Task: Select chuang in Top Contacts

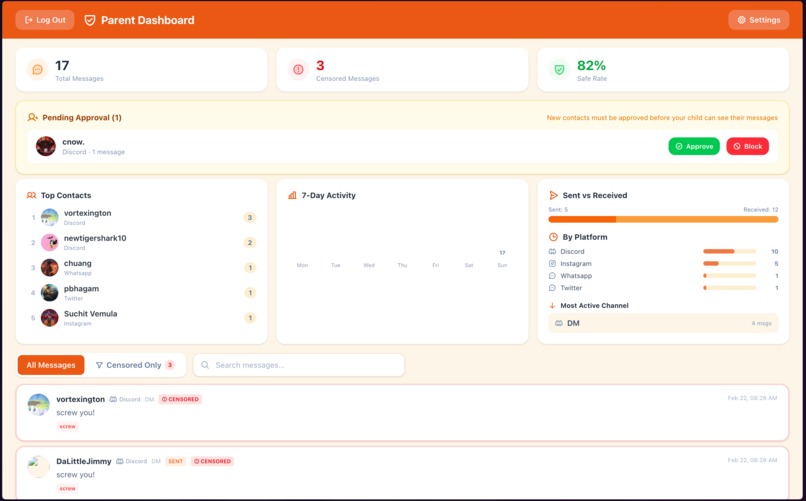Action: tap(141, 268)
